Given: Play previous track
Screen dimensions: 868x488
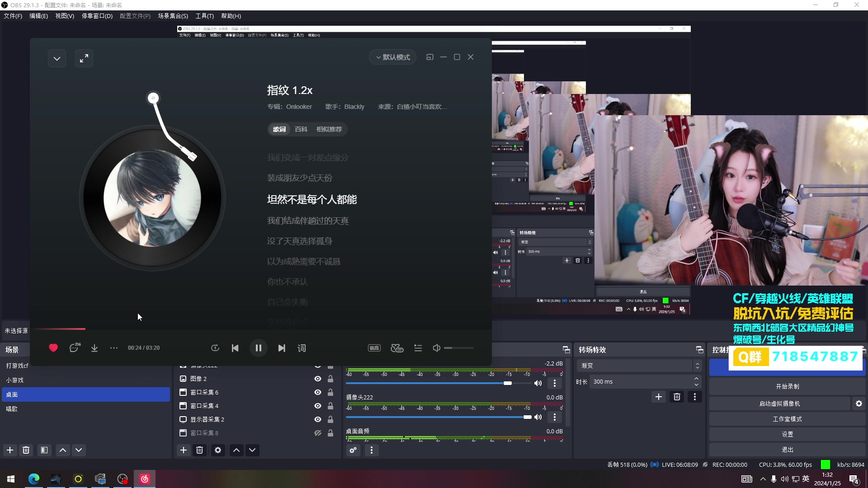Looking at the screenshot, I should [x=235, y=348].
